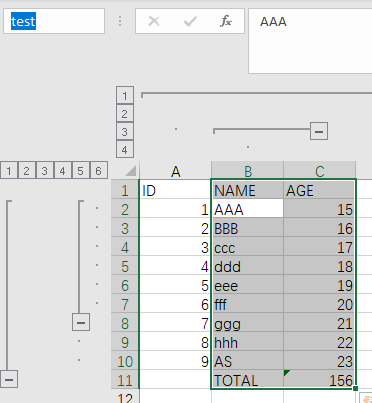Select the cell containing ggg
372x403 pixels.
[248, 323]
